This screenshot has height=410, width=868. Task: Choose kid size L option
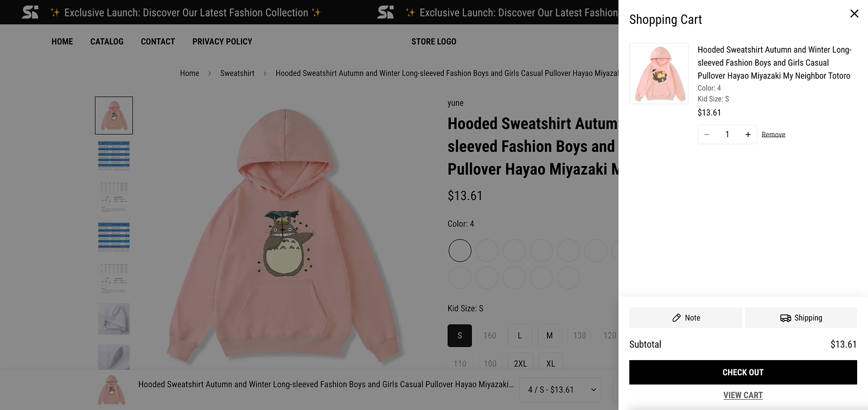point(520,336)
